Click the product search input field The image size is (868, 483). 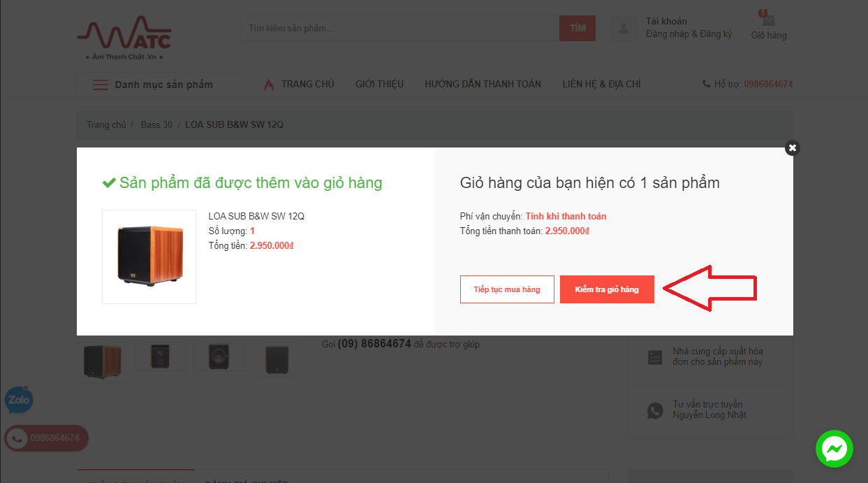(x=400, y=29)
